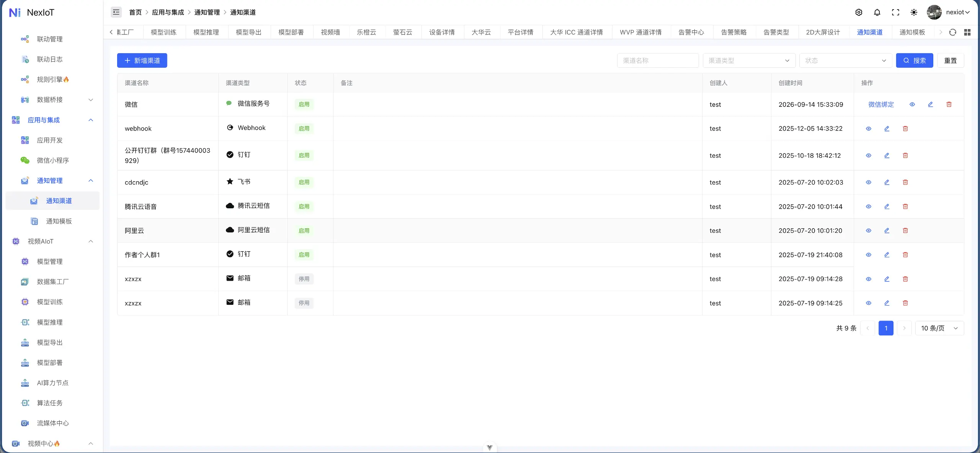Collapse the sidebar menu toggle icon
This screenshot has width=980, height=453.
(116, 12)
